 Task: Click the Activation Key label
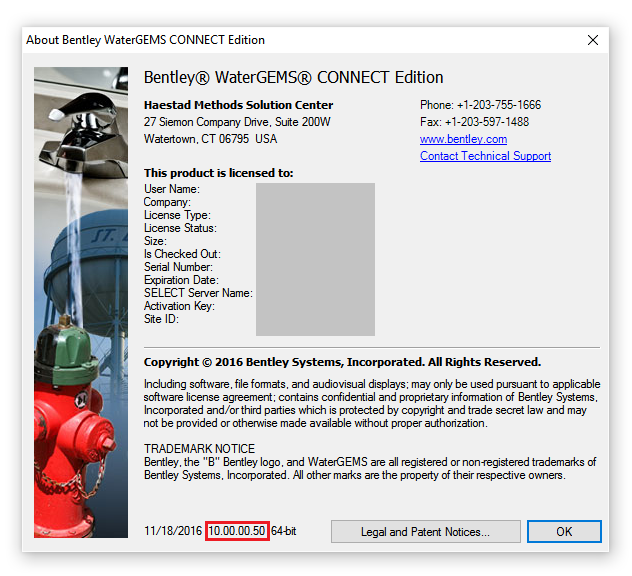179,306
